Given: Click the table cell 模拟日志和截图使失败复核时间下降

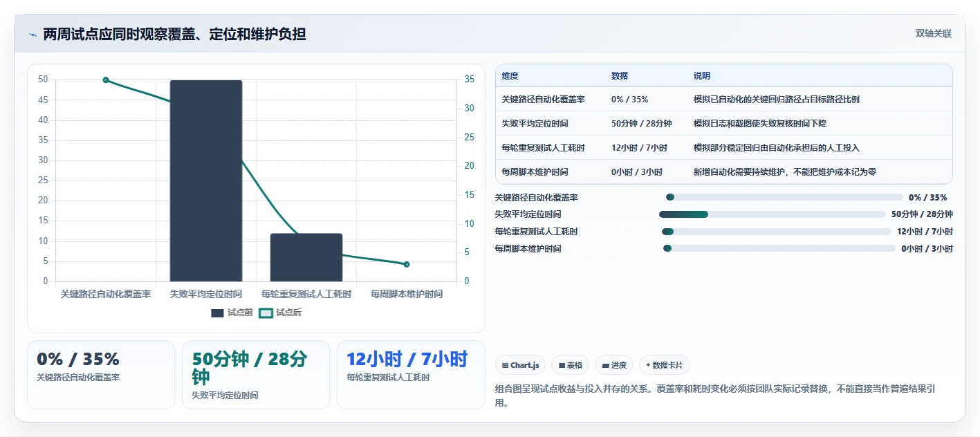Looking at the screenshot, I should point(760,124).
